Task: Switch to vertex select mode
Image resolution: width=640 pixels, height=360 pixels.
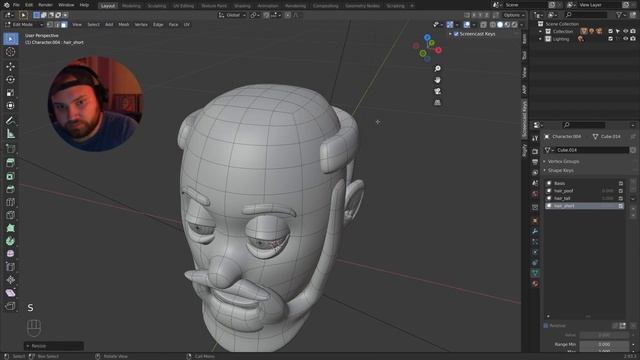Action: coord(50,25)
